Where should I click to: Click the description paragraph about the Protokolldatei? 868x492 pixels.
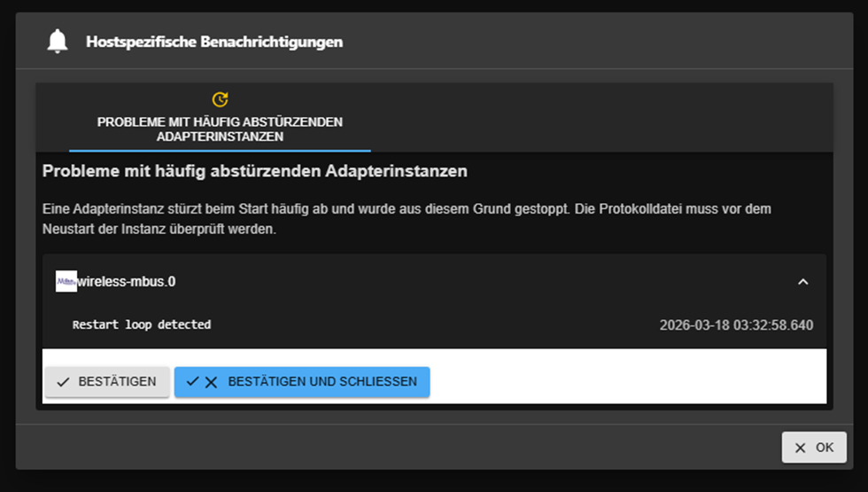tap(407, 219)
